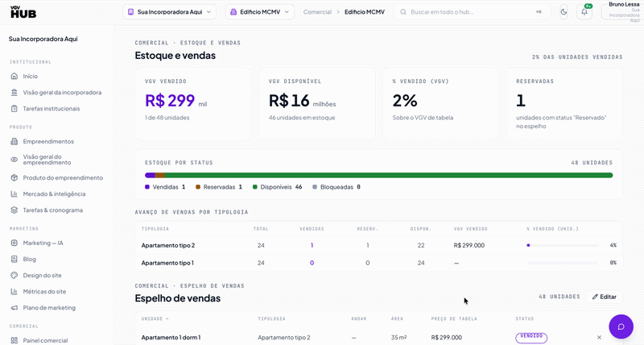
Task: Open the Visão geral do empreendimento eye icon
Action: click(x=14, y=160)
